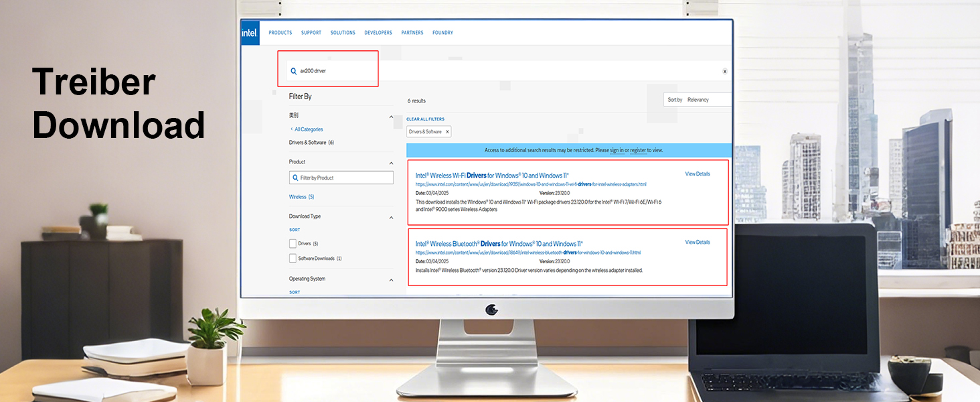980x402 pixels.
Task: Open the Developers menu
Action: tap(378, 33)
